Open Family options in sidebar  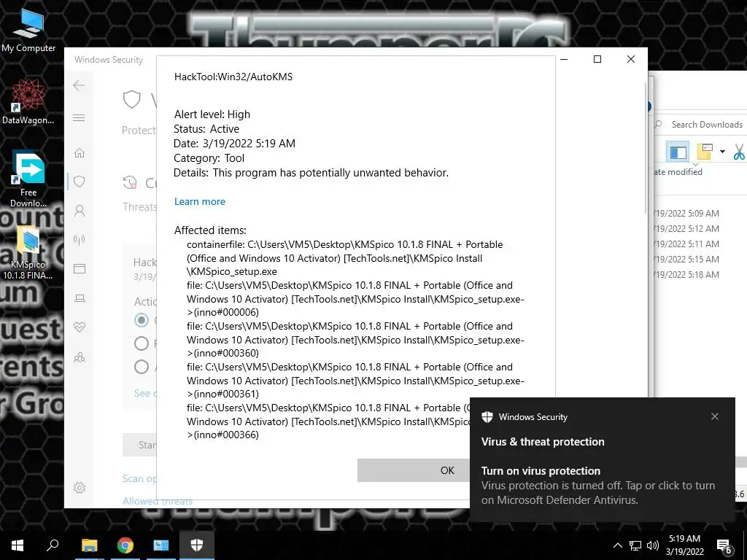[x=80, y=357]
